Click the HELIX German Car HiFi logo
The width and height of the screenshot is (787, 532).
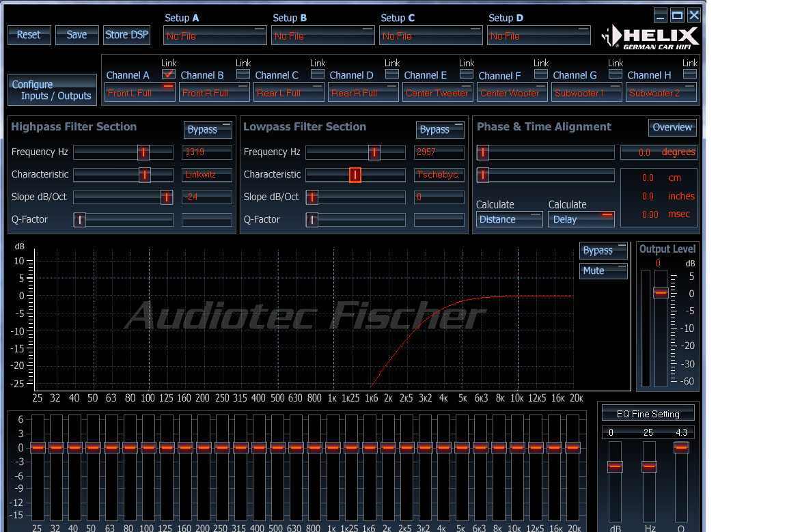point(650,37)
